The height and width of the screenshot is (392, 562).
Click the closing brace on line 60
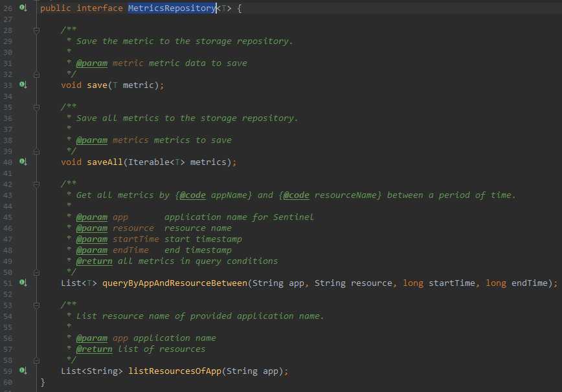(43, 382)
